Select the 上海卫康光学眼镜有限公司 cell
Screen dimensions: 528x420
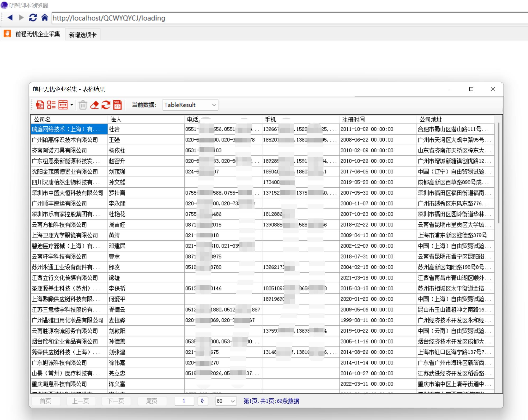(x=69, y=235)
